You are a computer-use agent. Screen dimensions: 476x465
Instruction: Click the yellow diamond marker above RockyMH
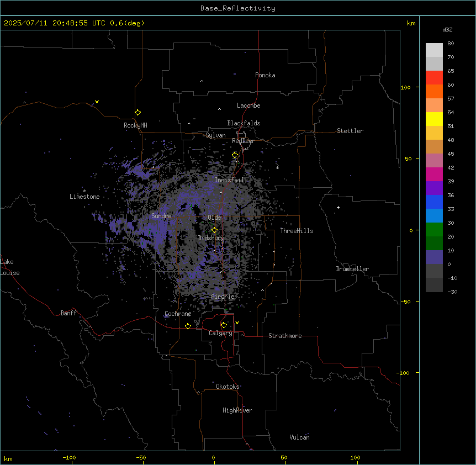pos(137,113)
